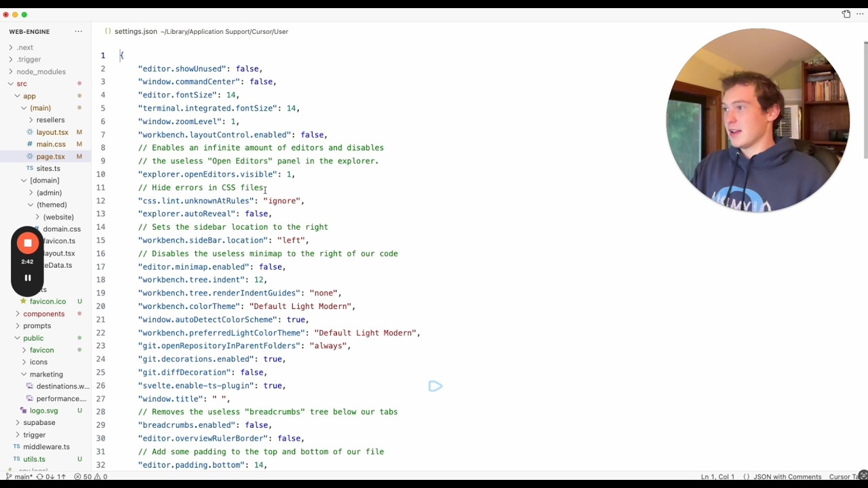Click the React icon beside layout.tsx
The height and width of the screenshot is (488, 868).
click(30, 132)
